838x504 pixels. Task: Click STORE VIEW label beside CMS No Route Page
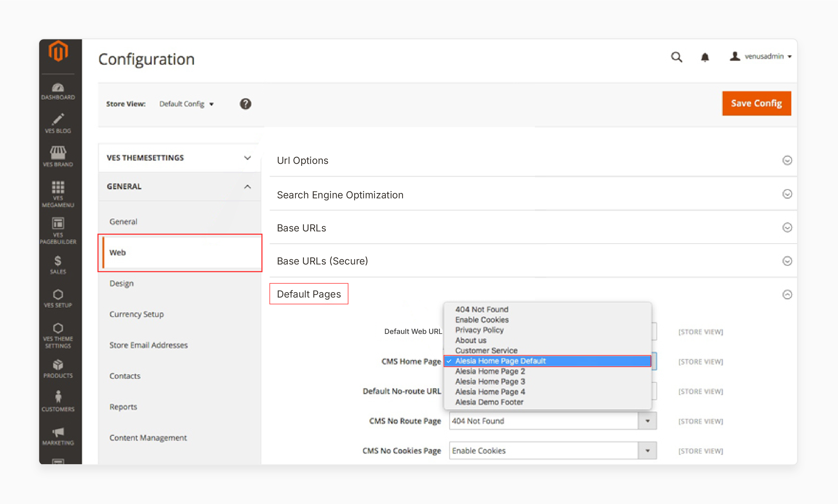click(700, 421)
